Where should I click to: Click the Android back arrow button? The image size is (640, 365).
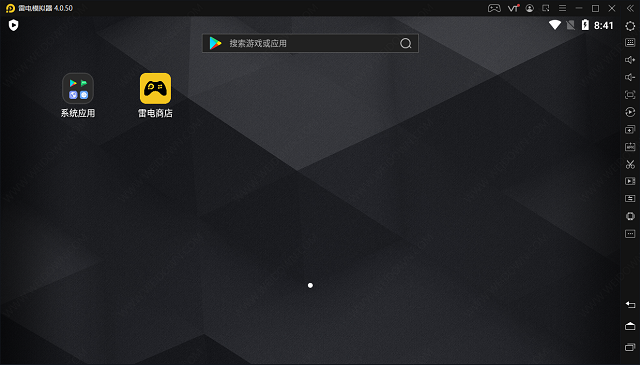(x=630, y=305)
